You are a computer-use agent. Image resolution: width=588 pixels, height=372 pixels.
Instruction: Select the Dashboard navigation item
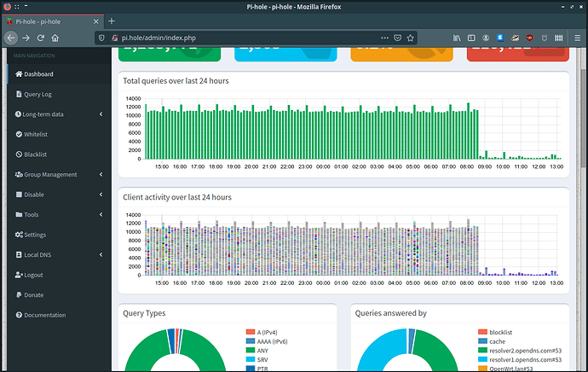pyautogui.click(x=38, y=74)
